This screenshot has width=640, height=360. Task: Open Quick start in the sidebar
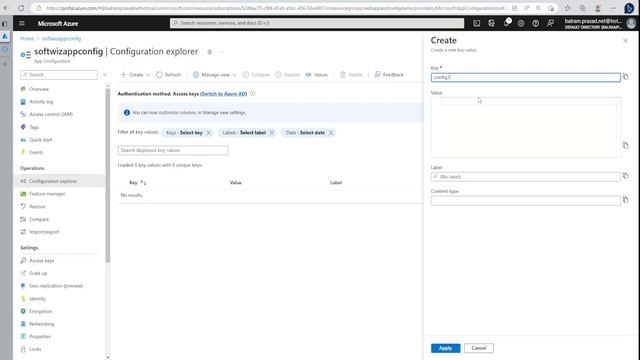click(x=40, y=140)
